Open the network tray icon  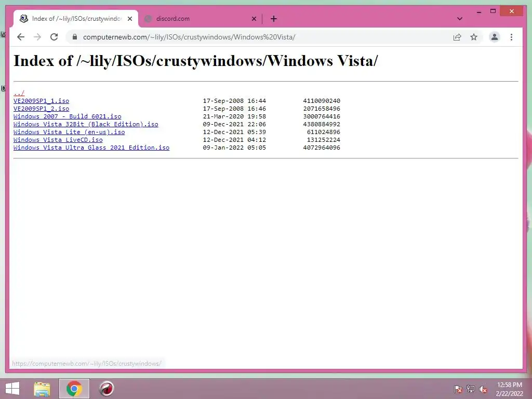(471, 389)
